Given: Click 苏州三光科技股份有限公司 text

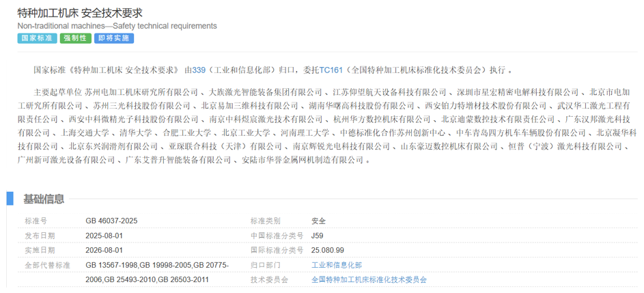Looking at the screenshot, I should click(141, 106).
